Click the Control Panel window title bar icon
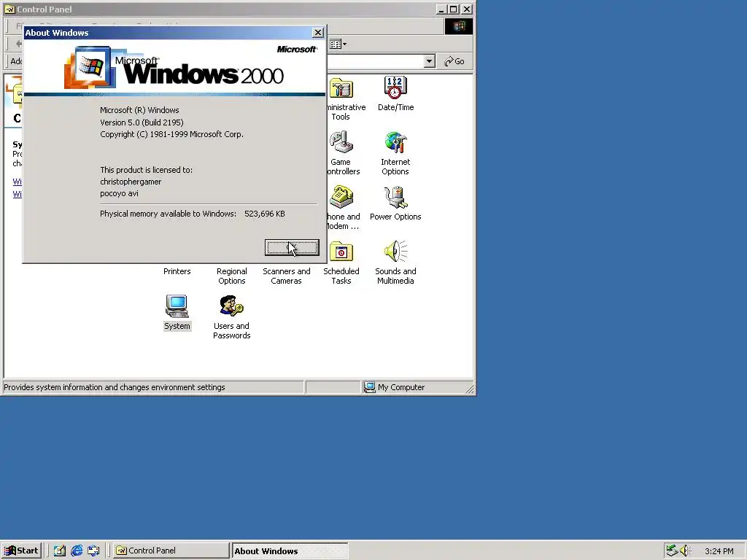Screen dimensions: 747x560 pos(9,9)
